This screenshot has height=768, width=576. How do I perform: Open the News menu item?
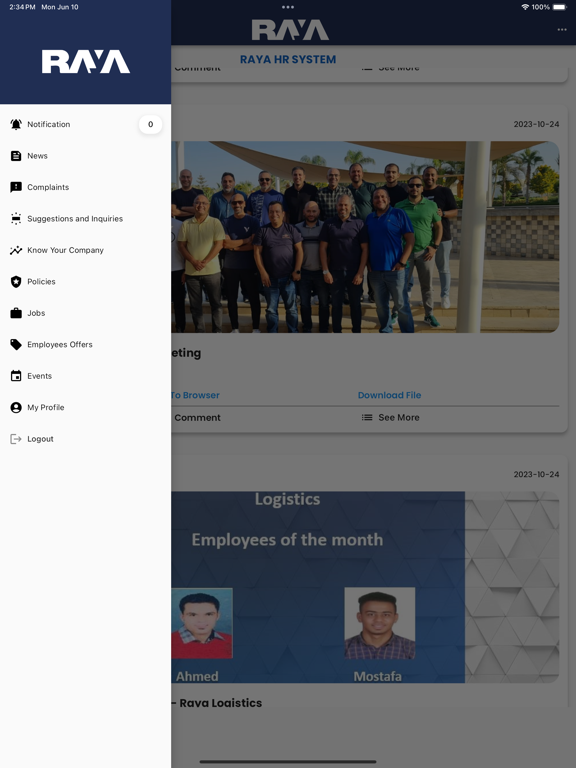click(x=85, y=156)
